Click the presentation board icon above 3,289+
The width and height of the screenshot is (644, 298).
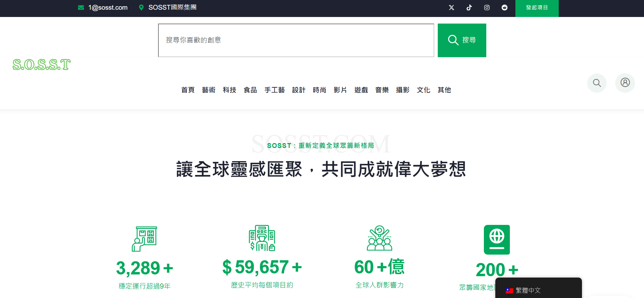coord(145,239)
